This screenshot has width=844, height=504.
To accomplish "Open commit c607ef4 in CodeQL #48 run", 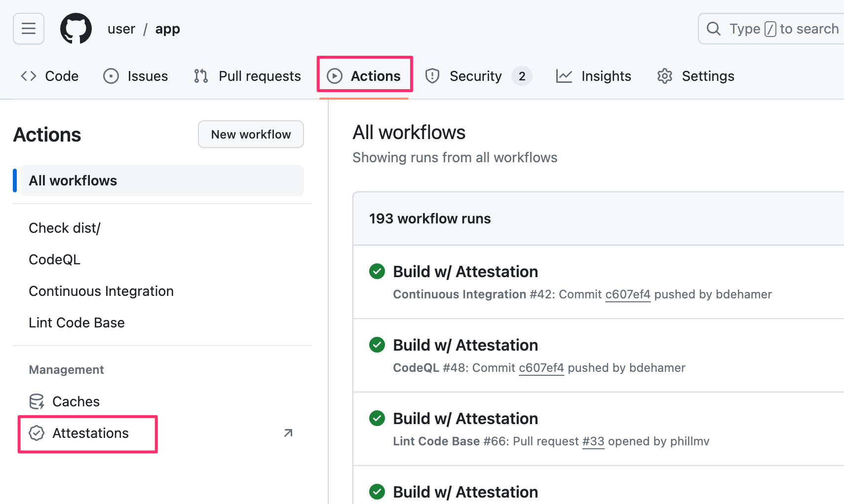I will click(541, 368).
